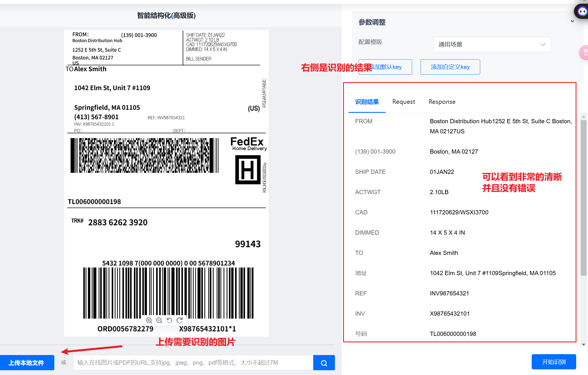Switch to the Response tab
This screenshot has height=375, width=588.
click(x=442, y=102)
